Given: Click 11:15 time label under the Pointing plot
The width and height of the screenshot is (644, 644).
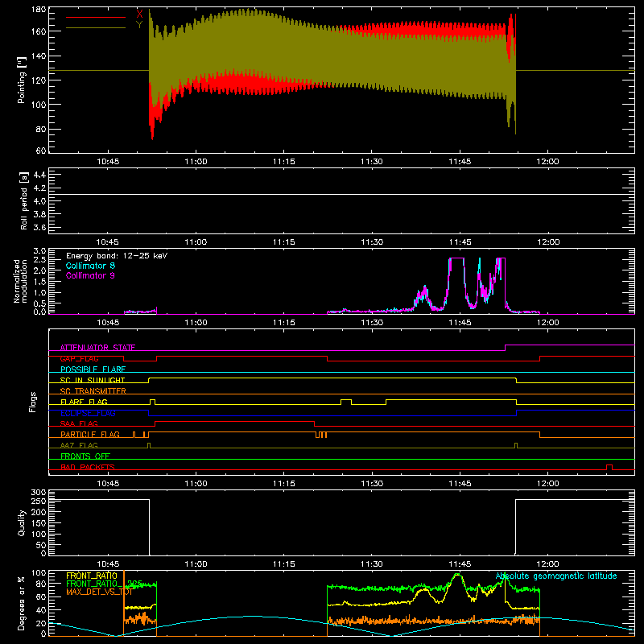Looking at the screenshot, I should pyautogui.click(x=284, y=162).
